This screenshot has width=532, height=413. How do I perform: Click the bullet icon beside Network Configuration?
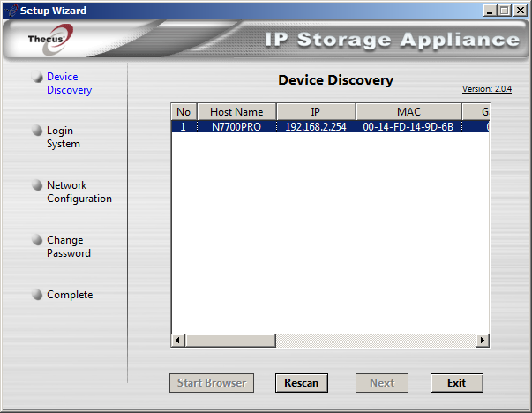pyautogui.click(x=37, y=185)
